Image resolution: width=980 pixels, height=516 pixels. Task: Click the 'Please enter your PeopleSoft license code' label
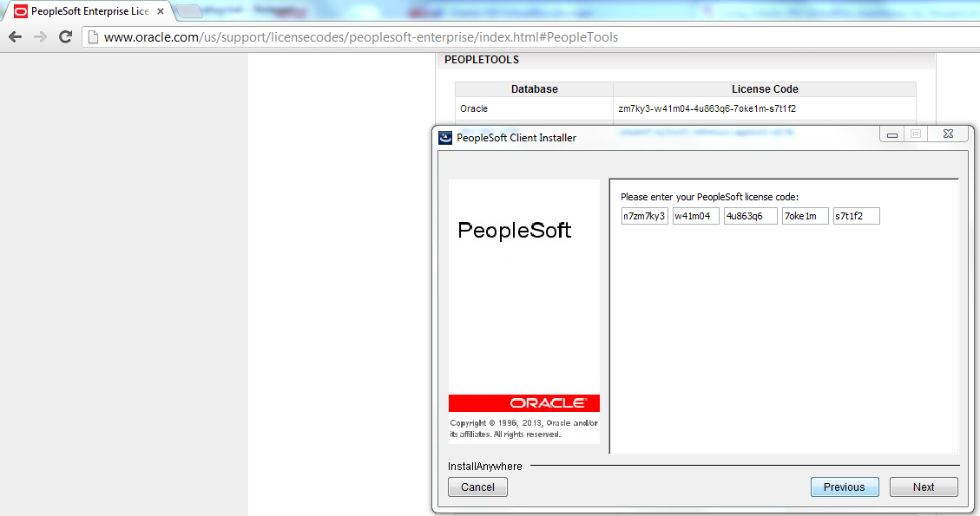point(709,197)
